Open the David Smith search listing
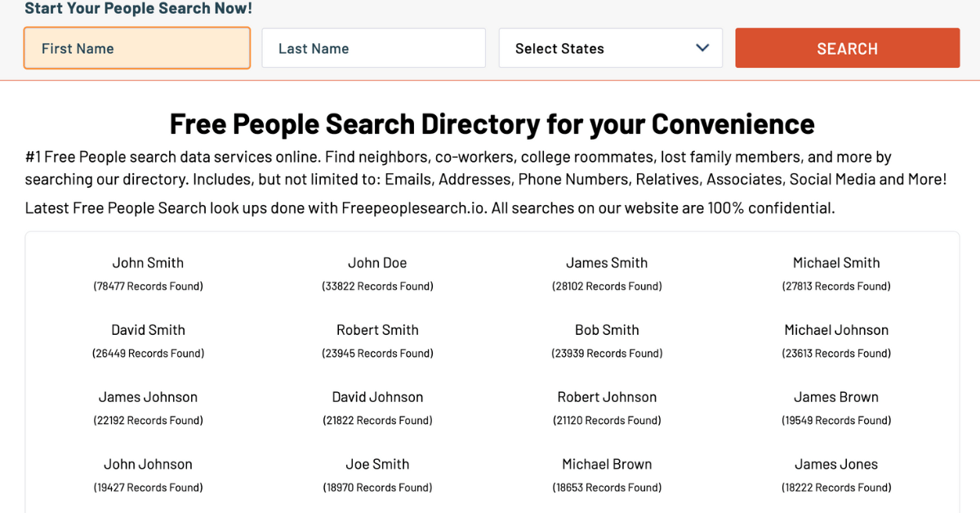Viewport: 980px width, 513px height. (x=148, y=329)
